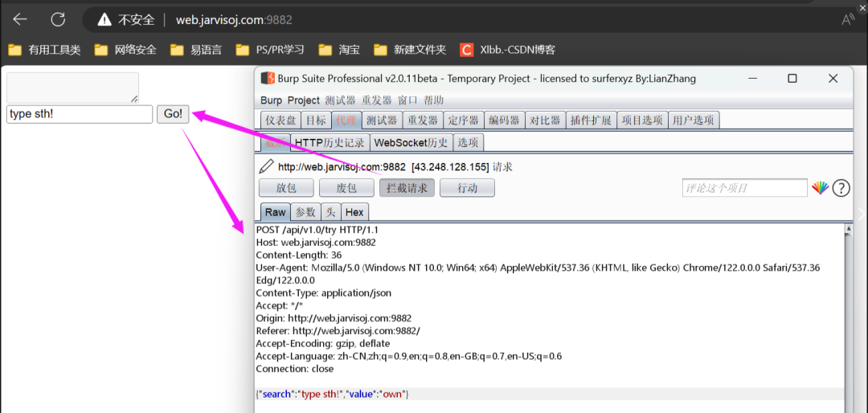Switch to the 目标 tab
This screenshot has width=868, height=413.
click(x=316, y=121)
